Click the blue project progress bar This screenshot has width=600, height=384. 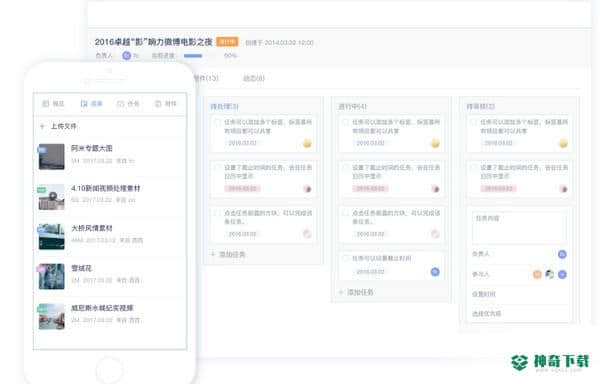click(193, 56)
